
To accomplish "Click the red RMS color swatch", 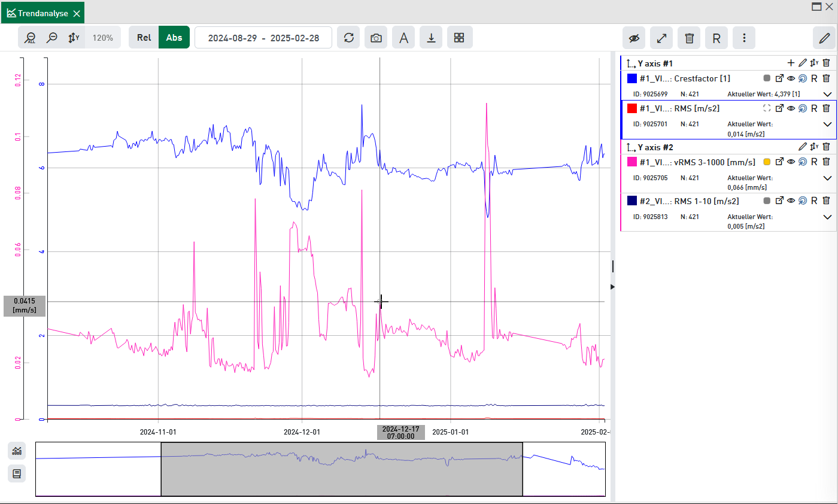I will click(631, 108).
